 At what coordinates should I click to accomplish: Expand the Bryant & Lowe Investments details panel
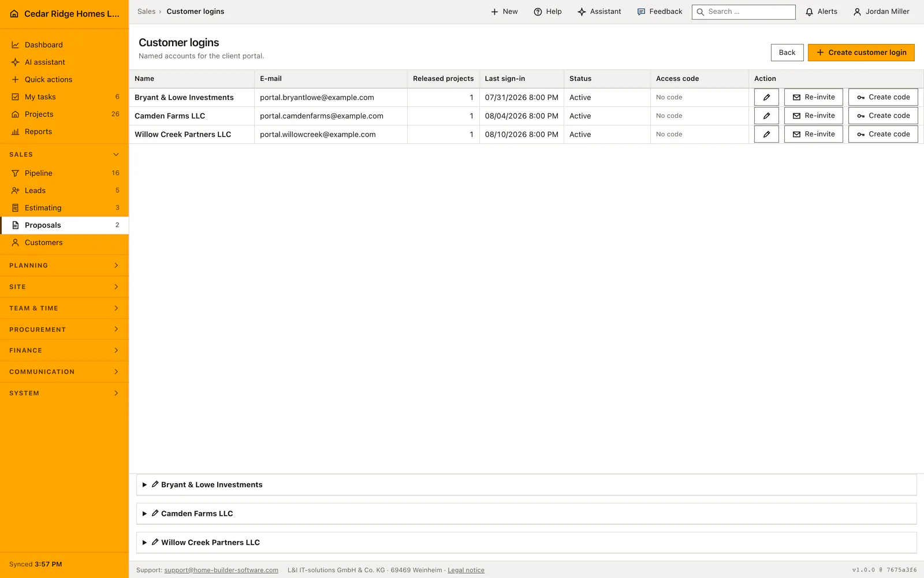pos(526,484)
